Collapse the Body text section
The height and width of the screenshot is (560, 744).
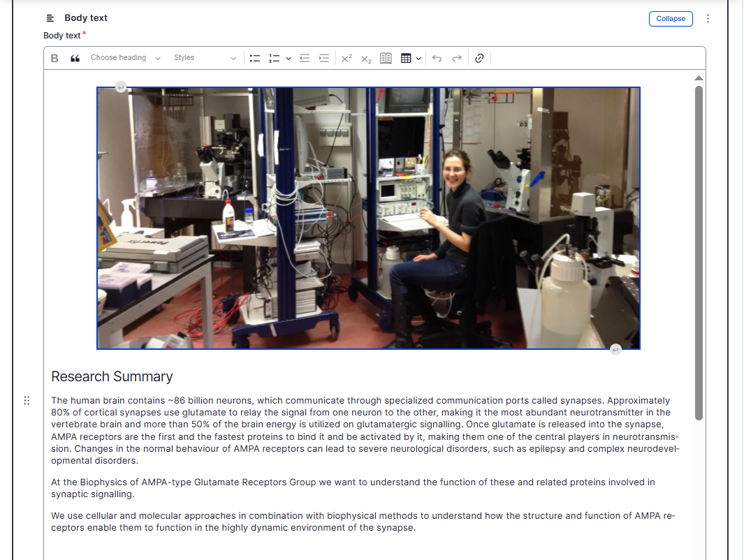click(x=671, y=19)
